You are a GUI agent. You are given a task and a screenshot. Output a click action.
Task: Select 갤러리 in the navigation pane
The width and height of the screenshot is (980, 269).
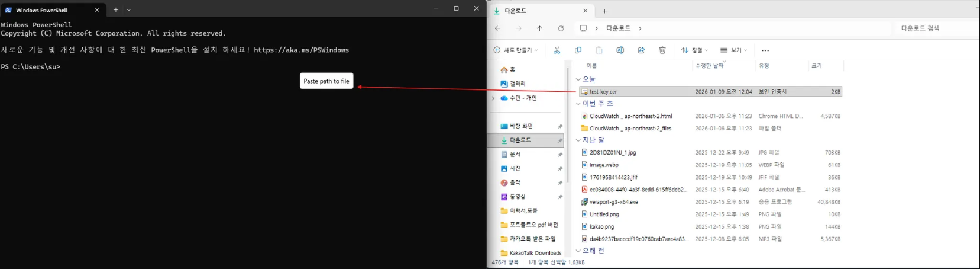click(x=513, y=84)
